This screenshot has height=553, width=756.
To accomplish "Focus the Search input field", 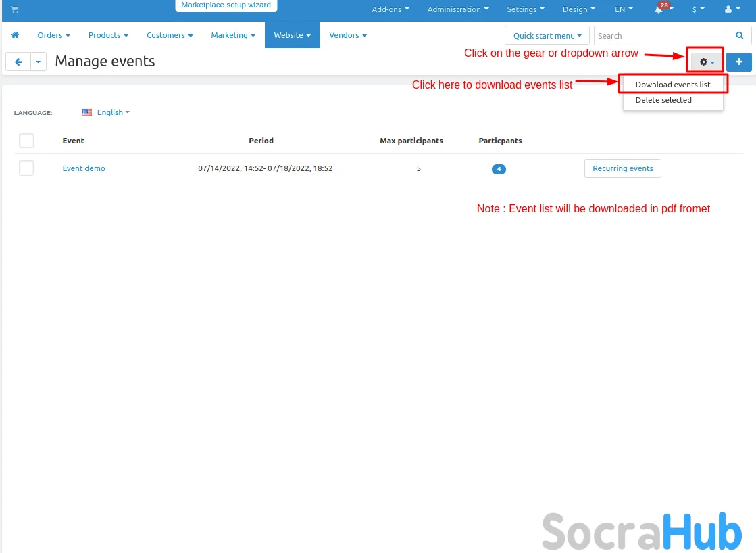I will [661, 35].
